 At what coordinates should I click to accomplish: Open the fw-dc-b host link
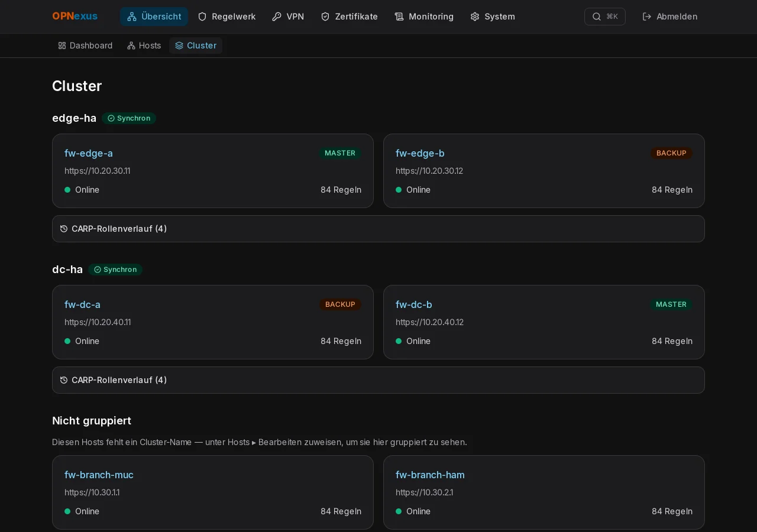point(414,304)
